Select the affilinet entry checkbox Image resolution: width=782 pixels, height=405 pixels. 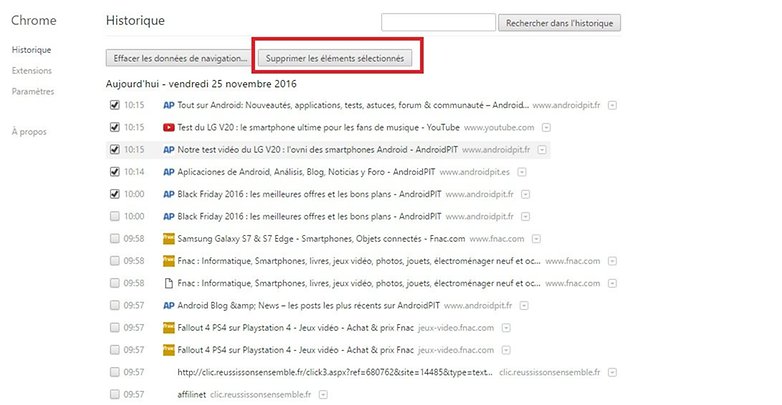115,395
